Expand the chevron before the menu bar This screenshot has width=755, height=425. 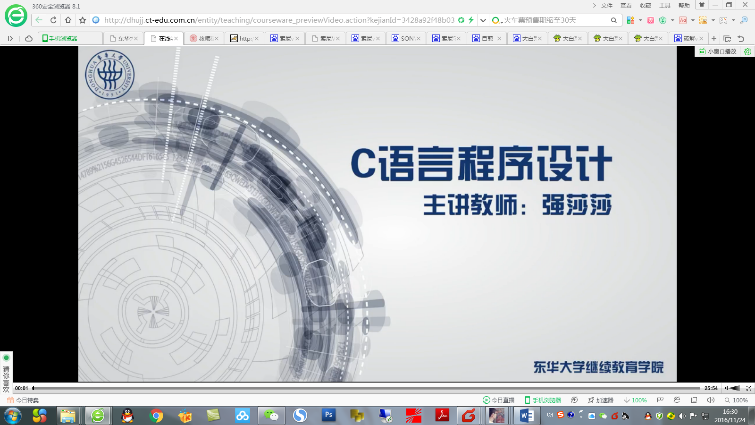tap(594, 5)
